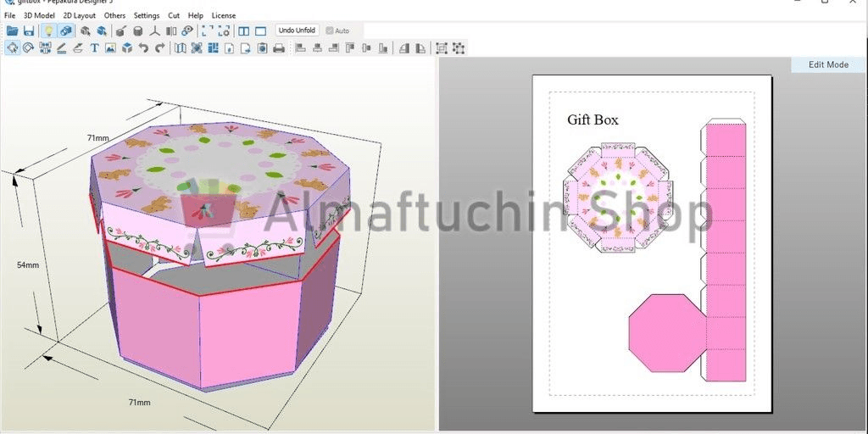The width and height of the screenshot is (868, 434).
Task: Switch to single-pane window layout icon
Action: coord(261,31)
